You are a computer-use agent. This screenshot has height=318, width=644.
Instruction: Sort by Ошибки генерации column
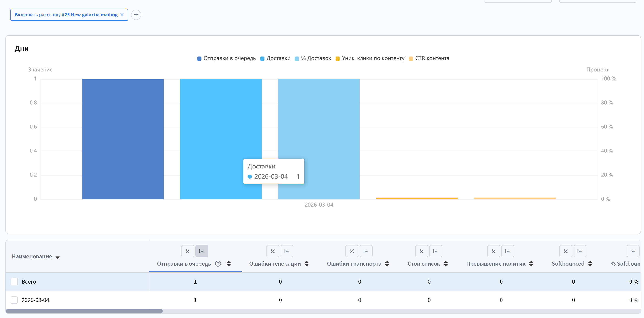coord(307,264)
